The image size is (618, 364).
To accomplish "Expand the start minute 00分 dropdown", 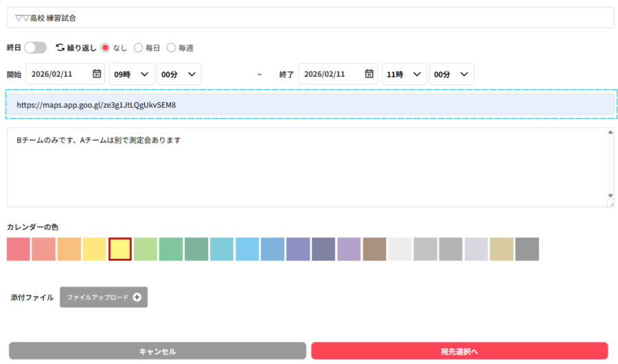I will coord(179,74).
